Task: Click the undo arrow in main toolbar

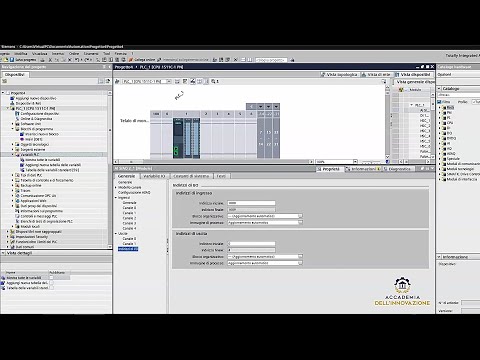Action: [x=77, y=60]
